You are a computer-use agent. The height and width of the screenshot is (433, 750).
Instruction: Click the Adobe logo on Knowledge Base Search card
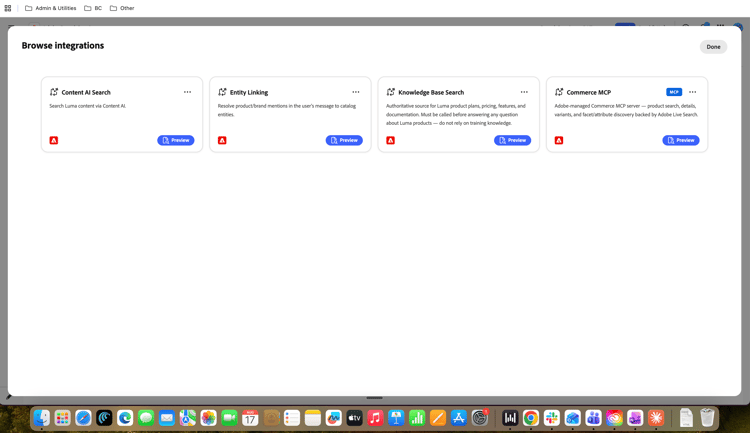click(x=391, y=140)
